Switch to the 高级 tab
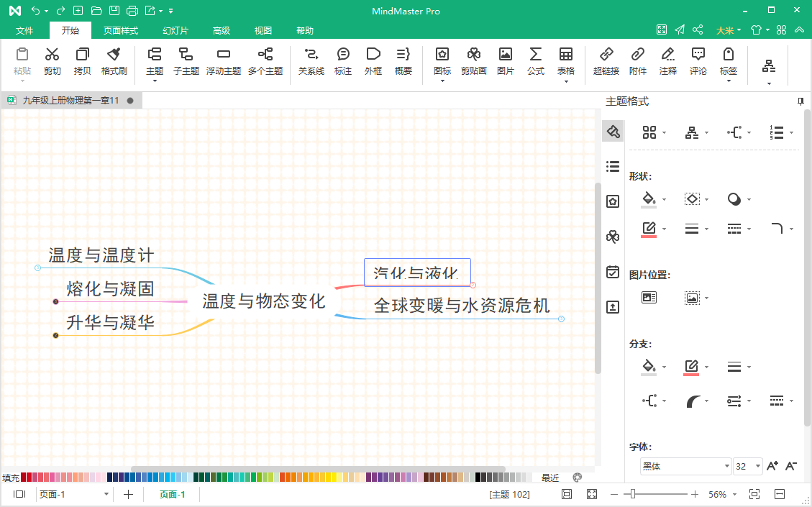The height and width of the screenshot is (507, 812). 221,30
